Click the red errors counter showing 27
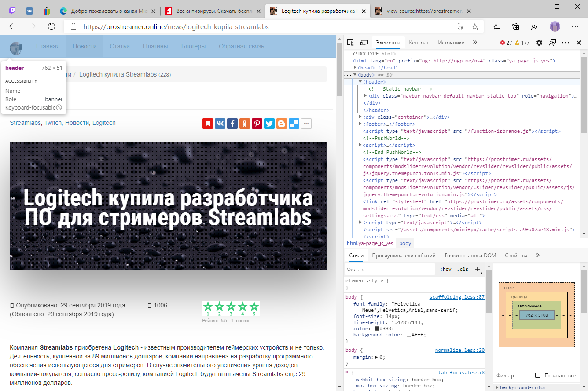588x391 pixels. point(506,43)
